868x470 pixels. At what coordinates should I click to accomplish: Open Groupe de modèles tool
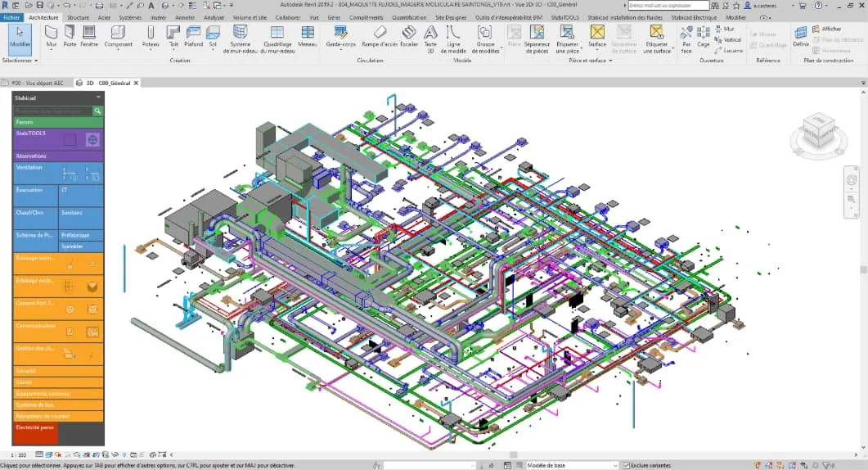coord(485,38)
